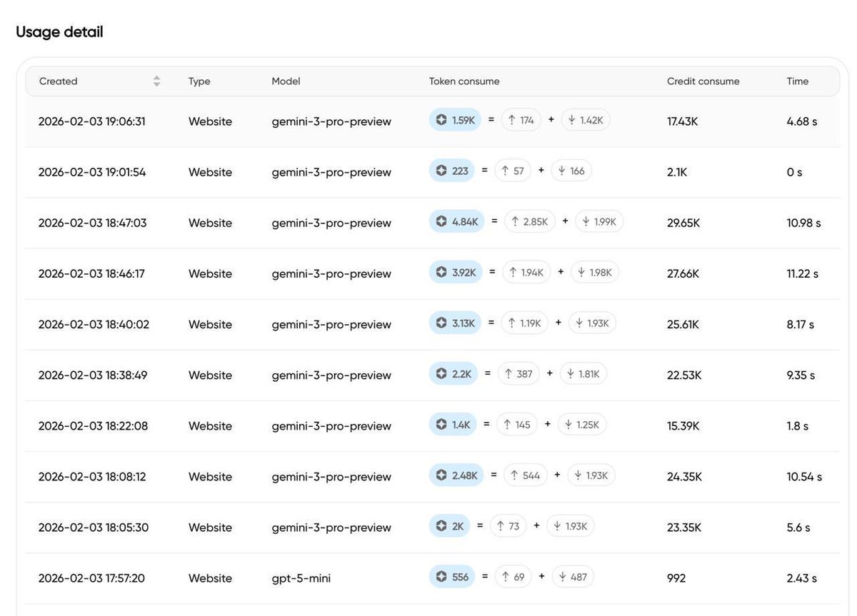The width and height of the screenshot is (857, 616).
Task: Click time value 10.54 s
Action: coord(804,476)
